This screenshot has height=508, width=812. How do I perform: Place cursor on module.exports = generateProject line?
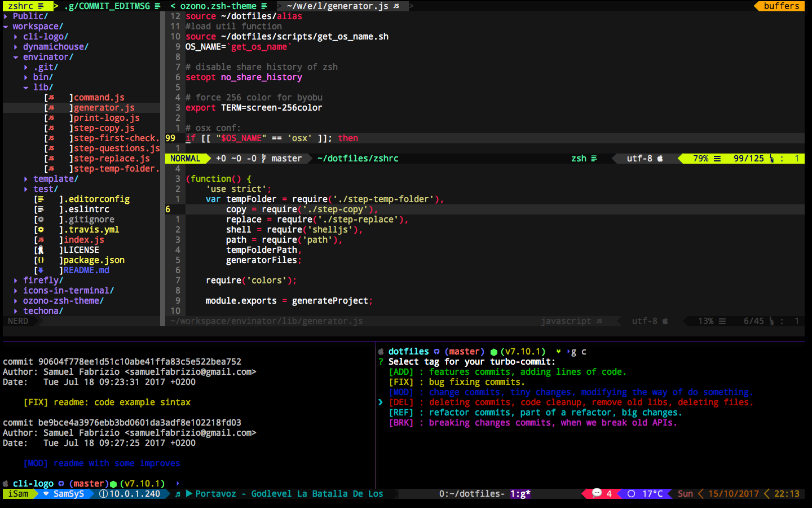[289, 301]
